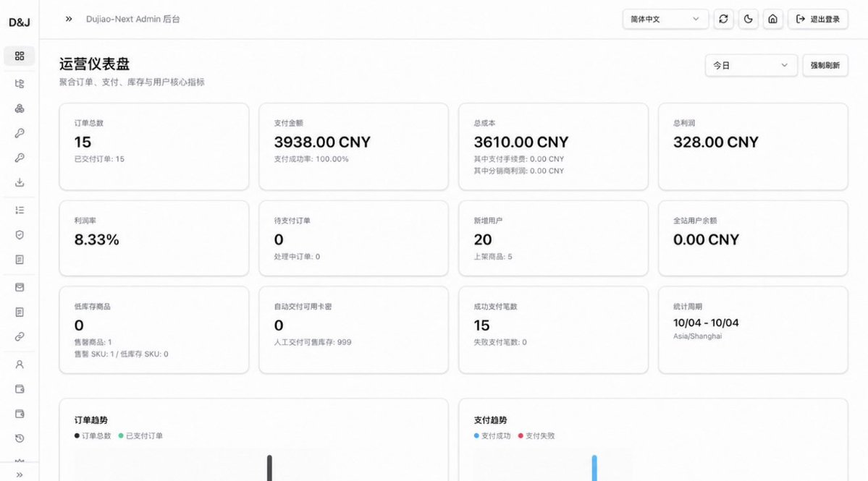
Task: Expand sidebar using the bottom double-chevron
Action: (20, 474)
